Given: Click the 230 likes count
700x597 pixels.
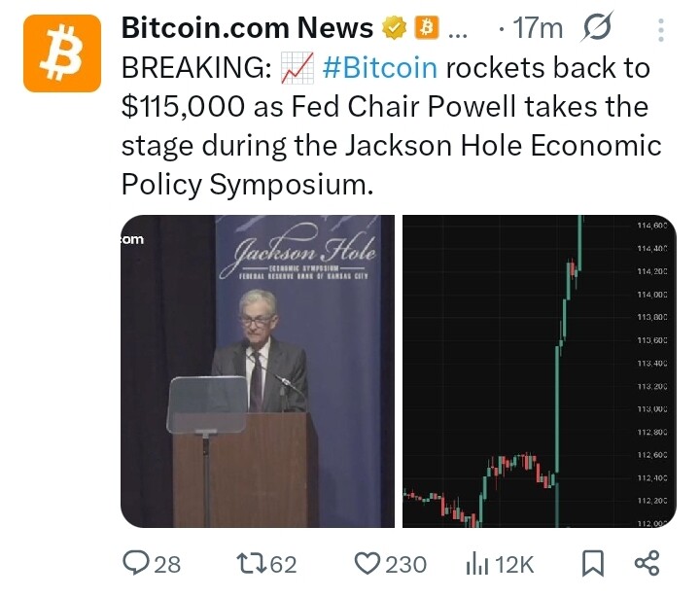Looking at the screenshot, I should (x=405, y=564).
